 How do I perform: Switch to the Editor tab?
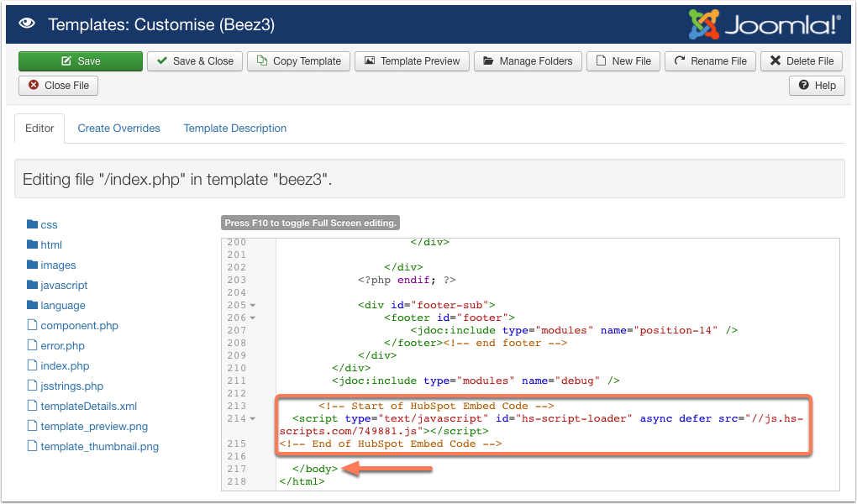[x=39, y=129]
